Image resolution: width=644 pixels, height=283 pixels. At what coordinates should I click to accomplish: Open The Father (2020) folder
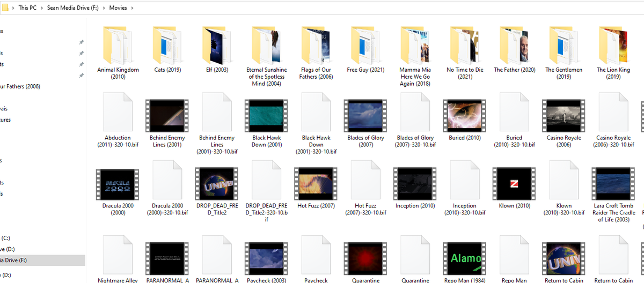pos(514,48)
